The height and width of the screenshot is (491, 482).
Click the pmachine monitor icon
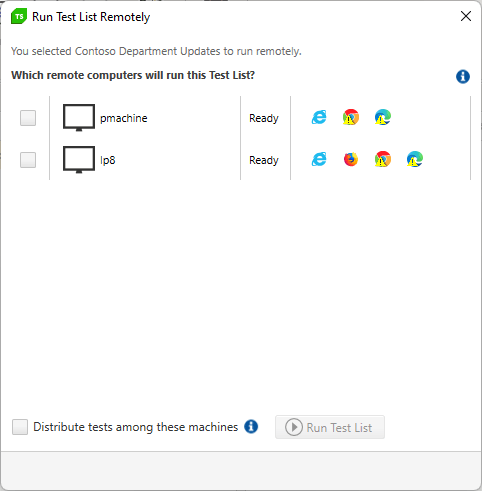pos(79,118)
